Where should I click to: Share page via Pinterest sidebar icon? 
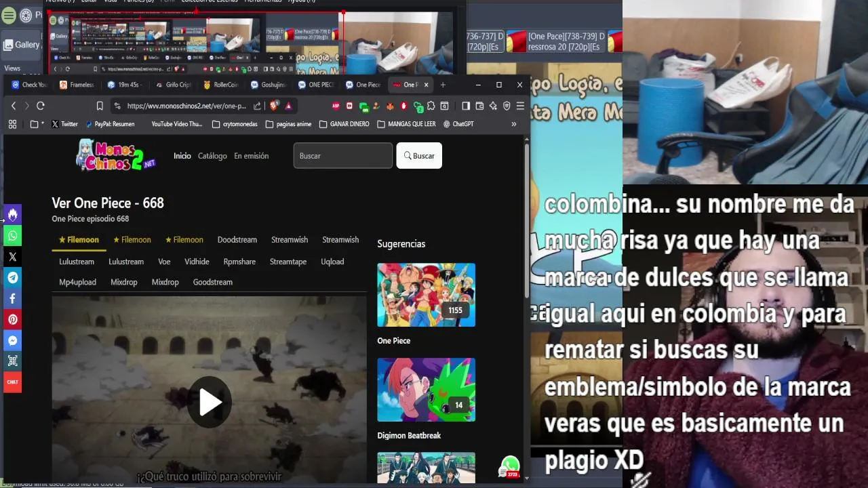[x=12, y=319]
